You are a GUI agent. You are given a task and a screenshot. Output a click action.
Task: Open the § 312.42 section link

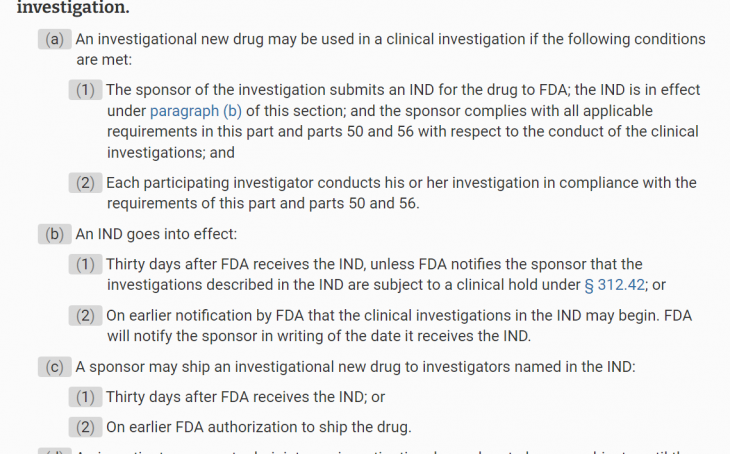point(615,285)
